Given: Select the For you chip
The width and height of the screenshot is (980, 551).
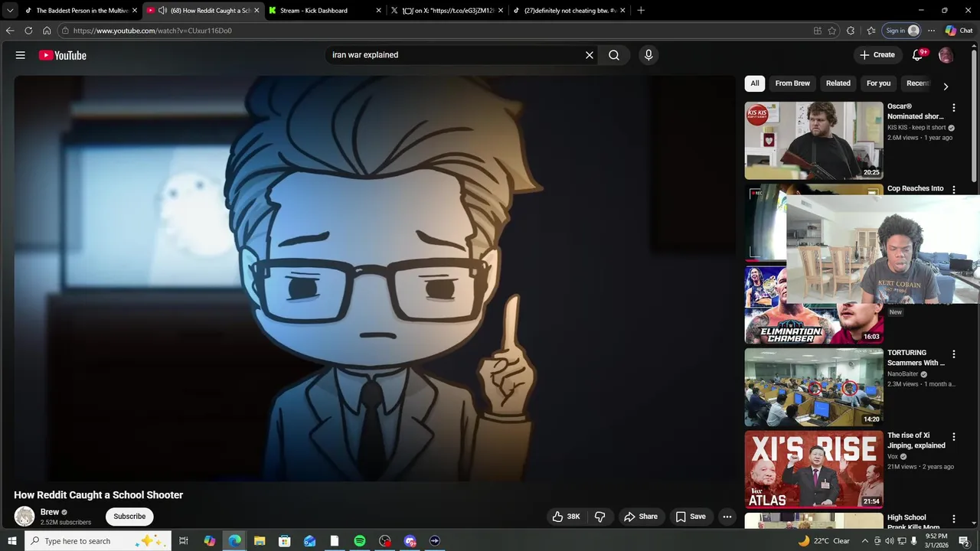Looking at the screenshot, I should [879, 83].
